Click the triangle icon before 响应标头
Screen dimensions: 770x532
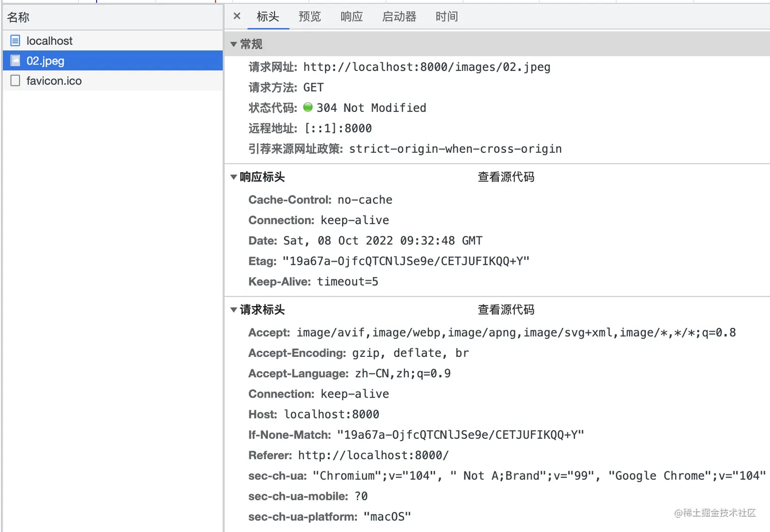click(233, 177)
